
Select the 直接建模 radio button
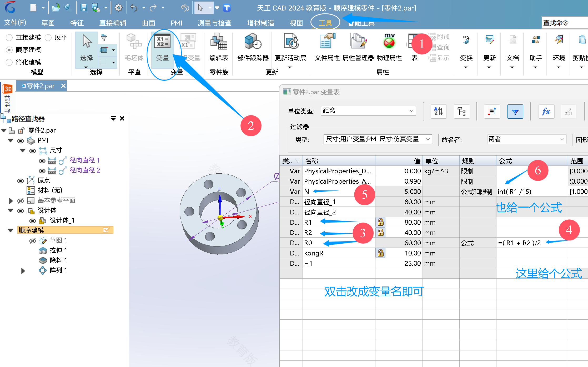point(9,38)
